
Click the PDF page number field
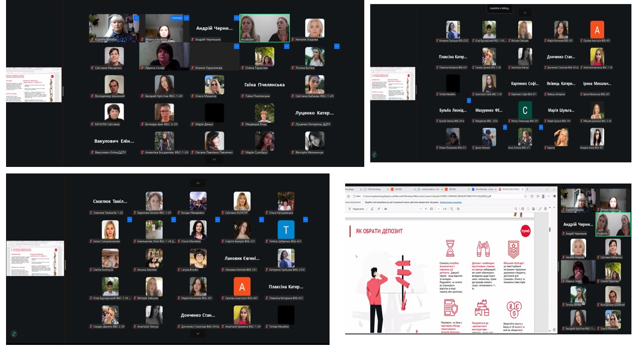[x=439, y=208]
